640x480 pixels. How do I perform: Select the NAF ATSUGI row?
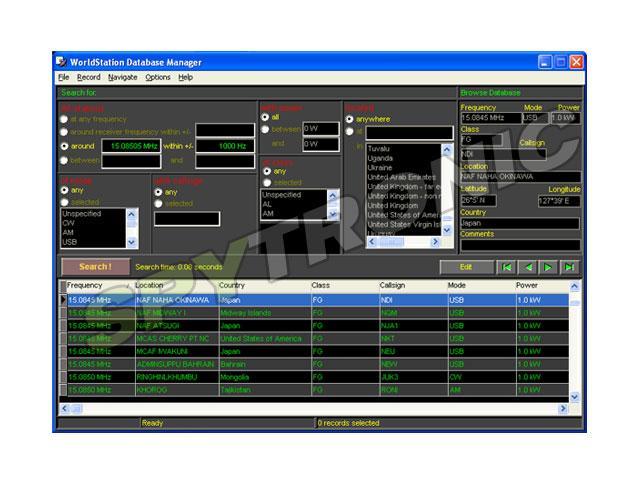point(160,325)
